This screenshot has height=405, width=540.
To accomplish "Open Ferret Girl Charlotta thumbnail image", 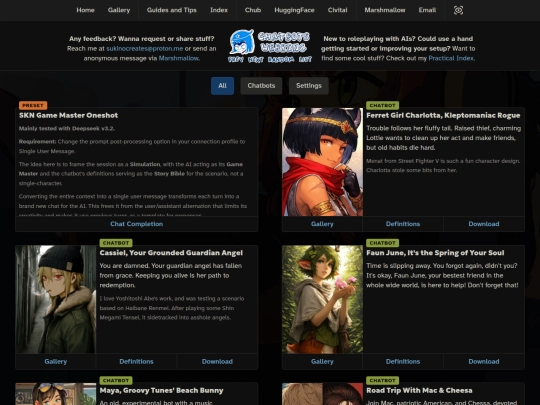I will 322,162.
